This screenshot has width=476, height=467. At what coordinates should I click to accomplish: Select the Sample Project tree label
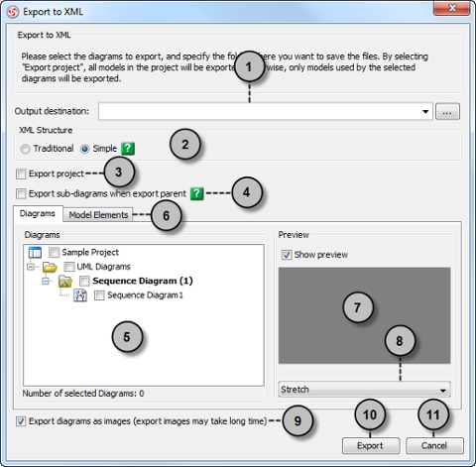(x=90, y=253)
